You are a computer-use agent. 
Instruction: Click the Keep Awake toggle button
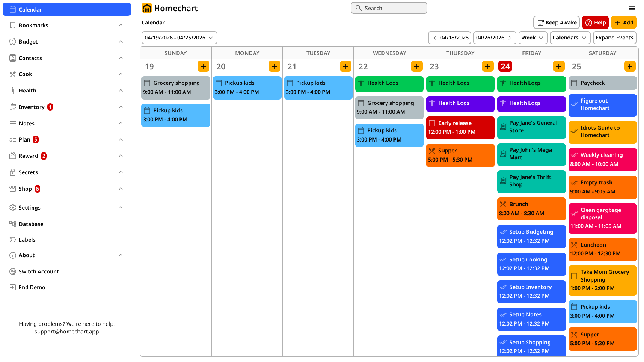coord(556,22)
